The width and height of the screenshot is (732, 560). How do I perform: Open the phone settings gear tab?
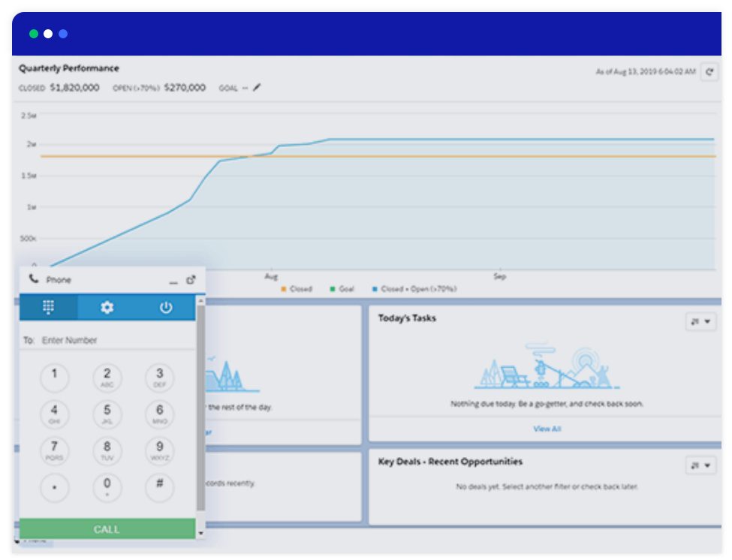tap(107, 307)
